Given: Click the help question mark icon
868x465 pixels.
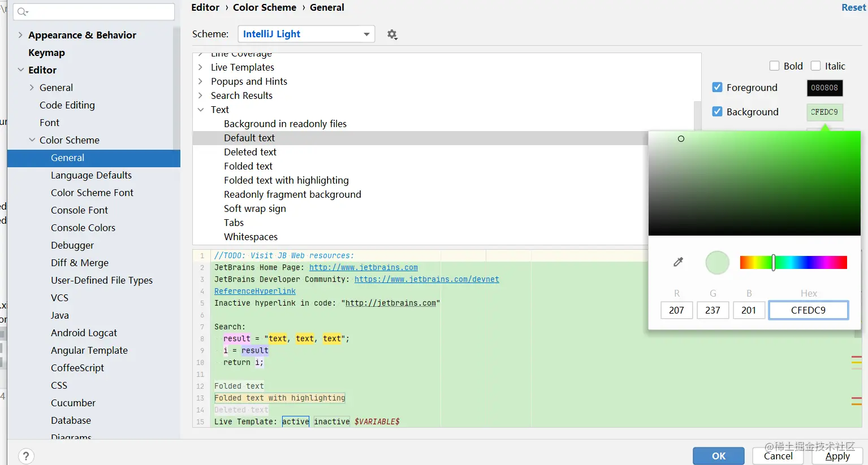Looking at the screenshot, I should click(26, 456).
